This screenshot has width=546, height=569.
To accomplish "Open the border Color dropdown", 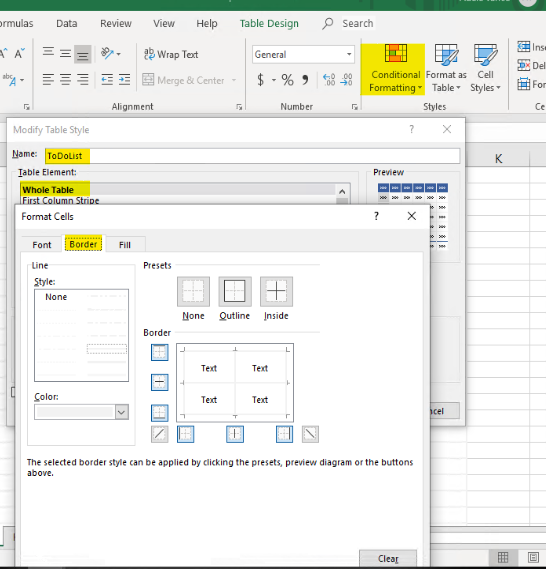I will [122, 412].
